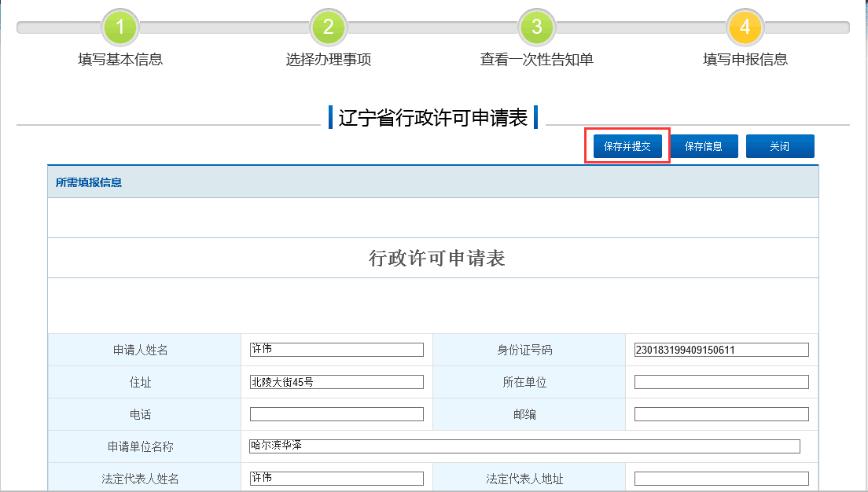This screenshot has height=492, width=868.
Task: Focus the 邮编 input field
Action: [721, 414]
